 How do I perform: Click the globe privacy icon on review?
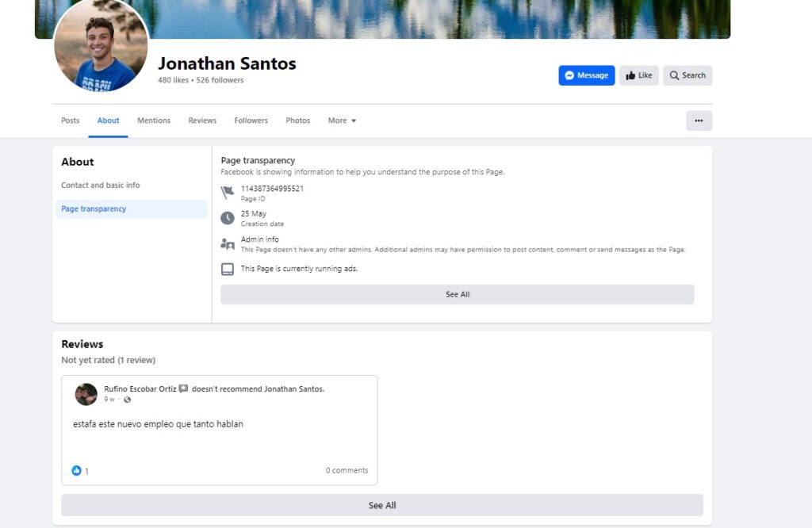coord(127,400)
